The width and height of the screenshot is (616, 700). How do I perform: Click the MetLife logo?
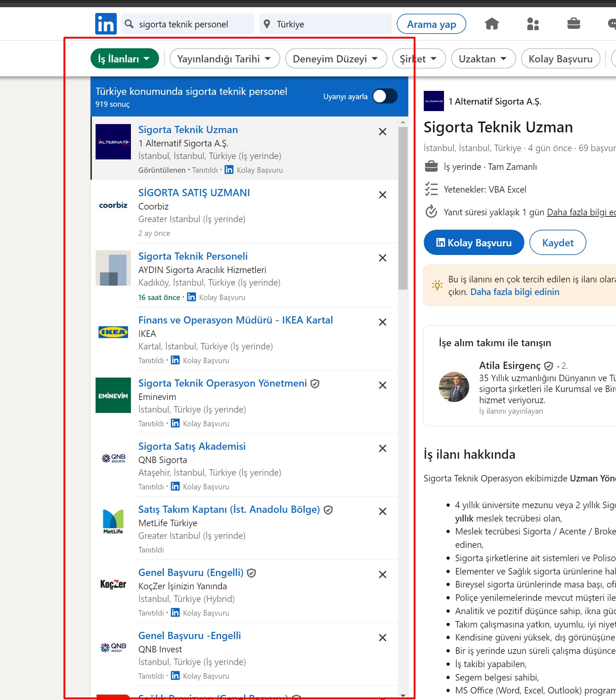[x=113, y=521]
